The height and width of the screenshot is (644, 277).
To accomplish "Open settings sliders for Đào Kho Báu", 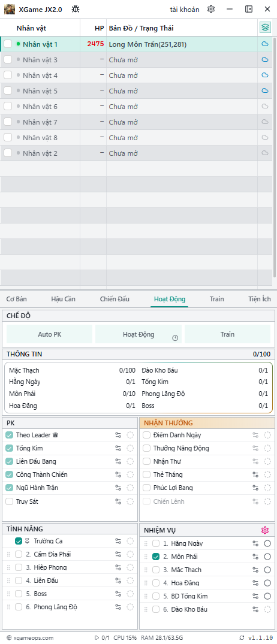I will tap(255, 609).
